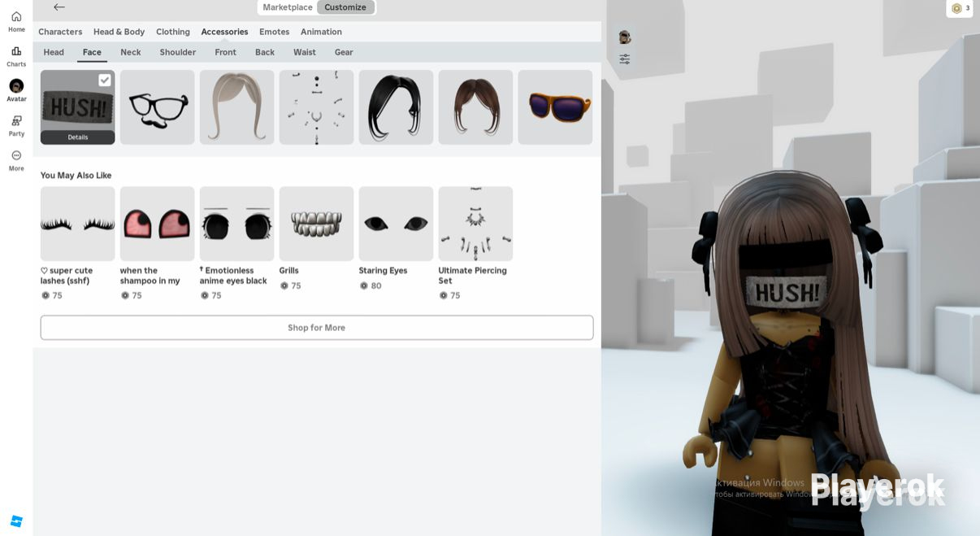The image size is (980, 536).
Task: Select the Waist subcategory tab
Action: [x=305, y=52]
